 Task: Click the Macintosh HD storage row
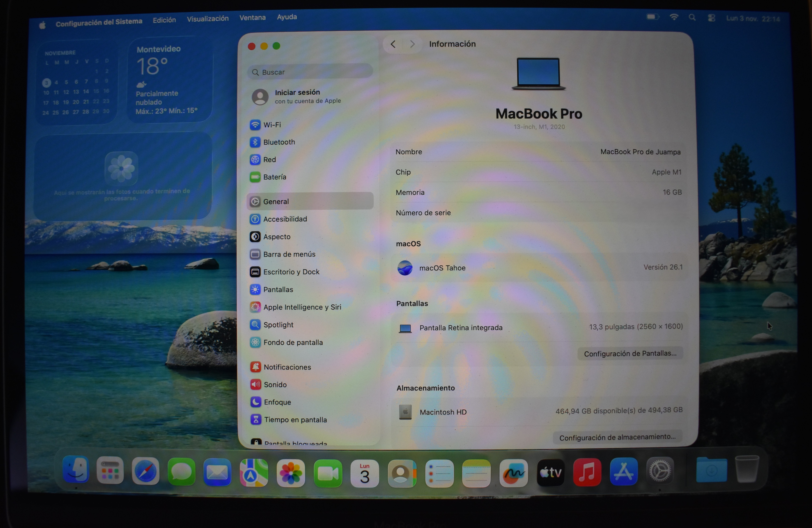pyautogui.click(x=540, y=411)
